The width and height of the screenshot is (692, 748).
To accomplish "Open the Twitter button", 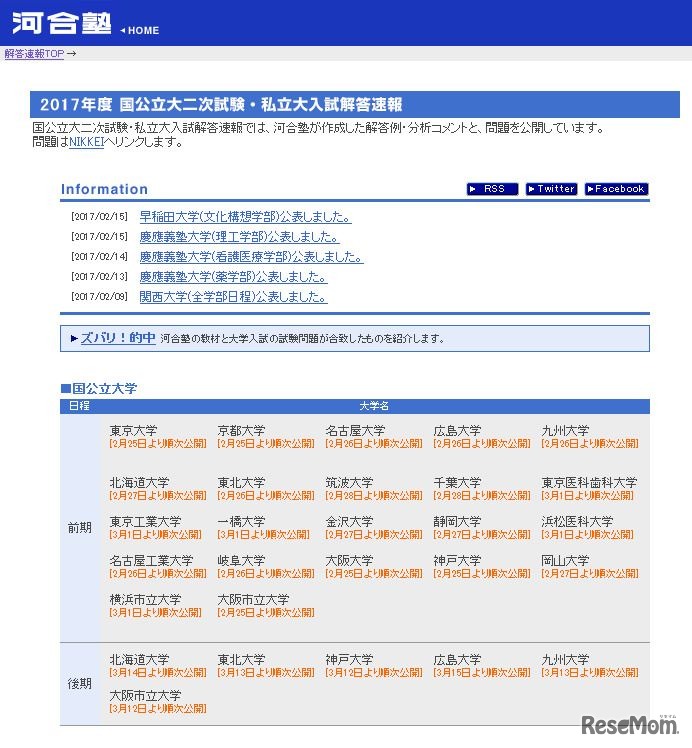I will click(x=551, y=189).
